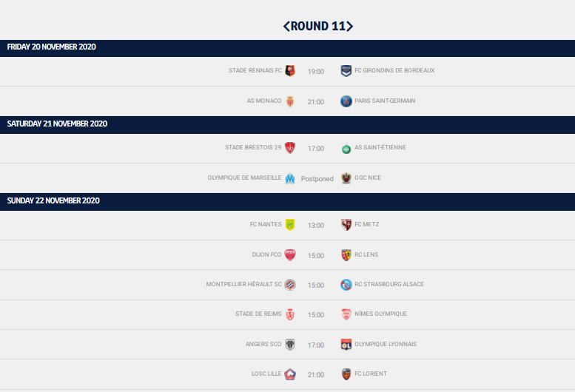The height and width of the screenshot is (392, 575).
Task: Click the FC Nantes yellow badge
Action: pyautogui.click(x=290, y=225)
